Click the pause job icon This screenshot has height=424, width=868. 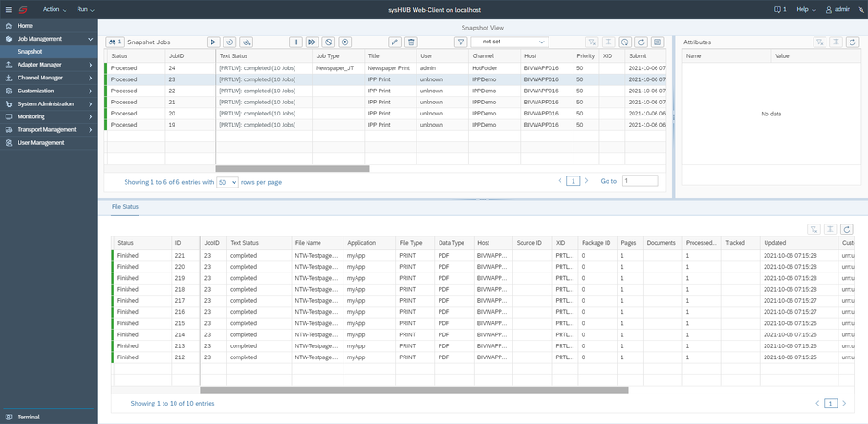(296, 42)
